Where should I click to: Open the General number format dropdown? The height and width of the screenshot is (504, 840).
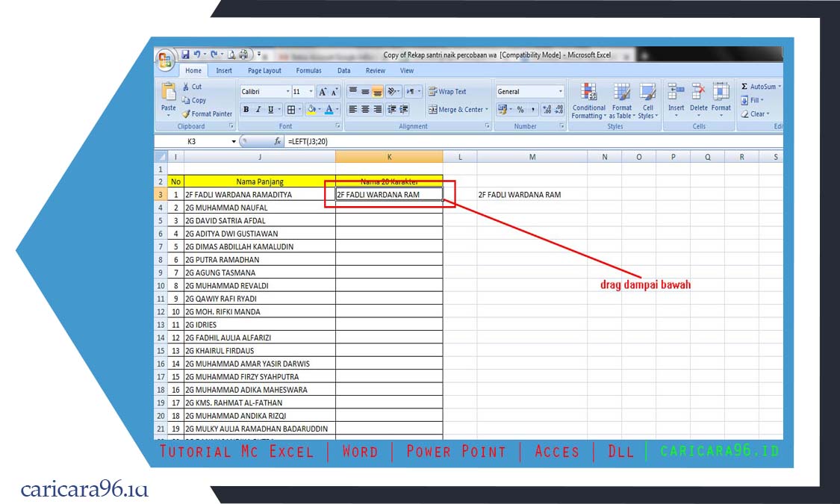(x=561, y=92)
